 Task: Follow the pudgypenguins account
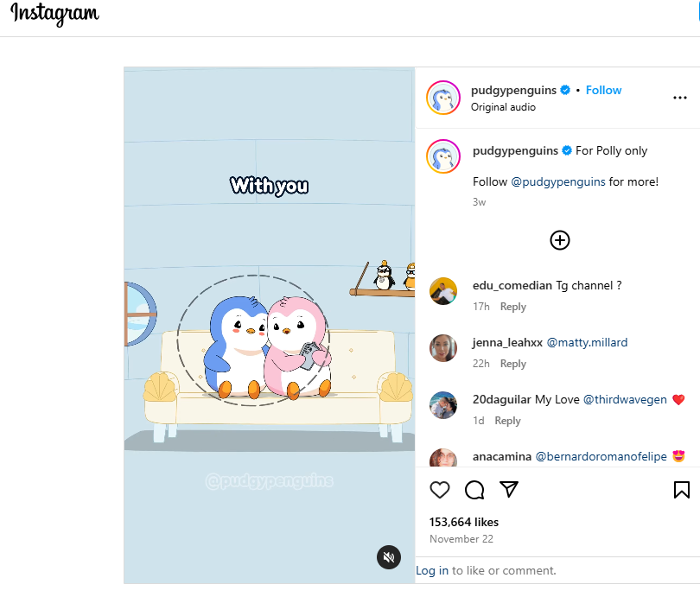[x=603, y=90]
